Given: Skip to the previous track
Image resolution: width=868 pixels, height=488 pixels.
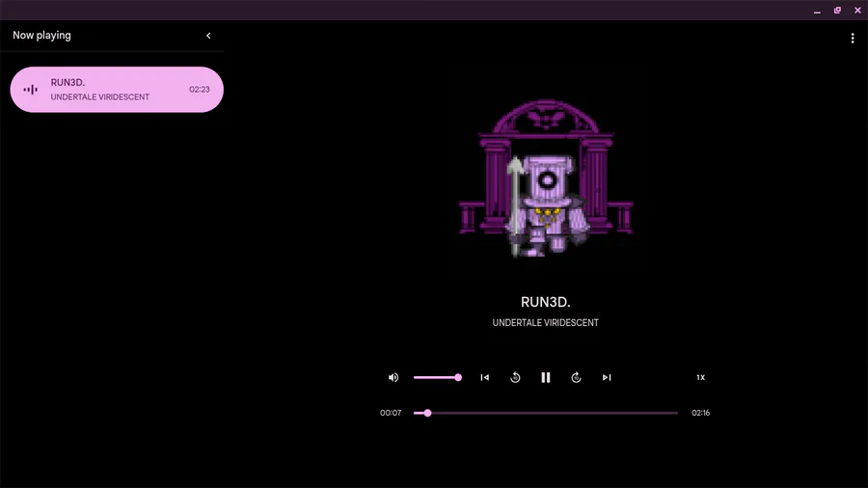Looking at the screenshot, I should coord(484,377).
